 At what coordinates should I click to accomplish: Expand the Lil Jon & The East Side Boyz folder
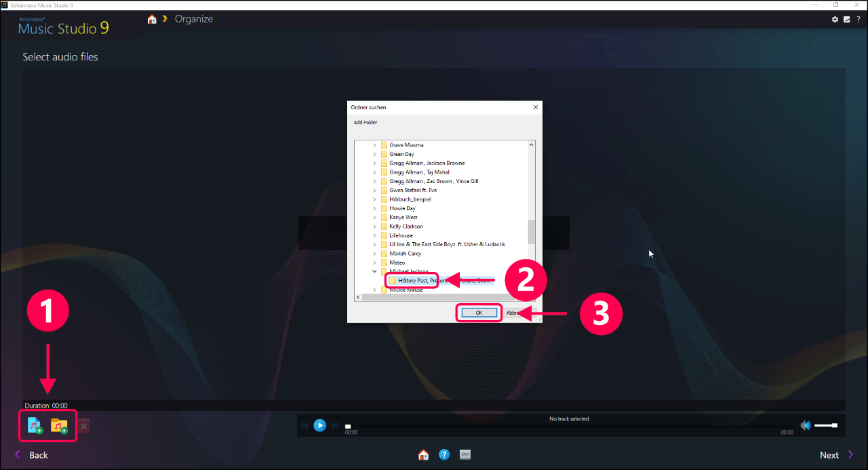374,244
